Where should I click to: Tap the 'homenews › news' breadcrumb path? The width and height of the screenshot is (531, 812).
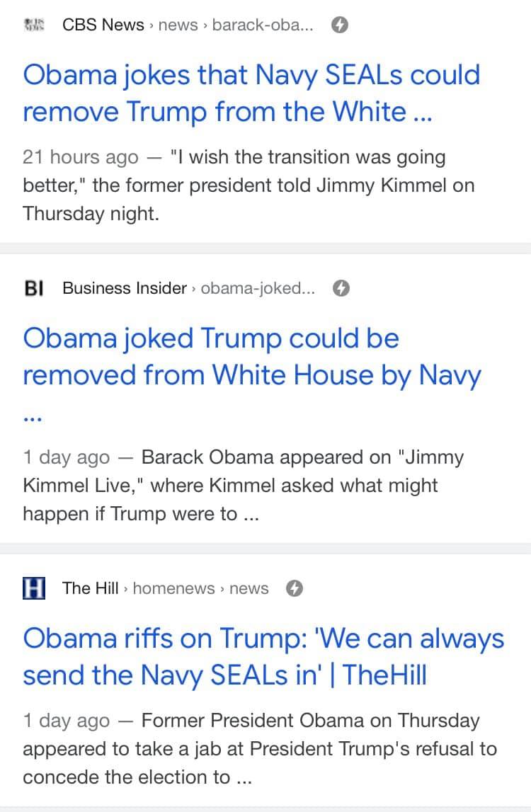tap(200, 588)
